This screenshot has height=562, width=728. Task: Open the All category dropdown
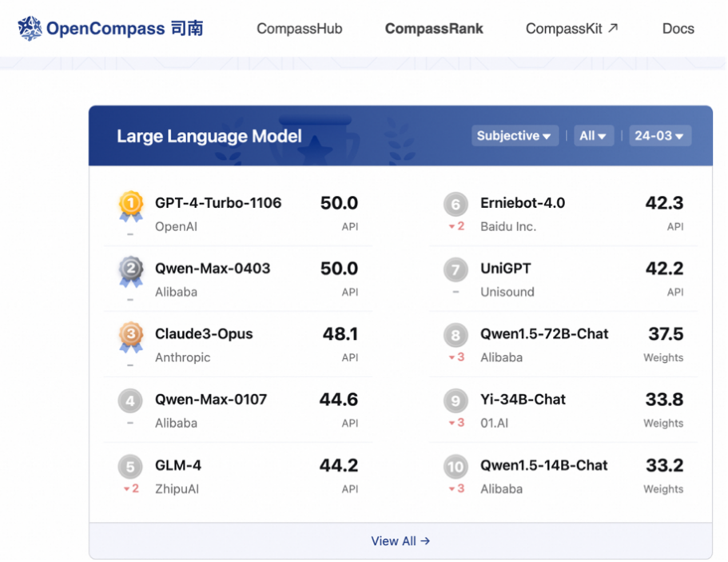594,135
